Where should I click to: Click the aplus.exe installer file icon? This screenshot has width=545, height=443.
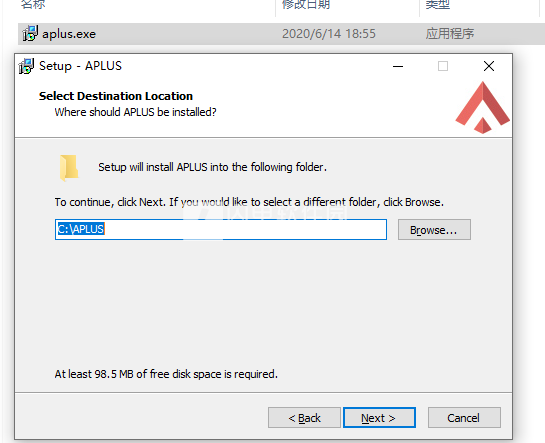(x=30, y=34)
